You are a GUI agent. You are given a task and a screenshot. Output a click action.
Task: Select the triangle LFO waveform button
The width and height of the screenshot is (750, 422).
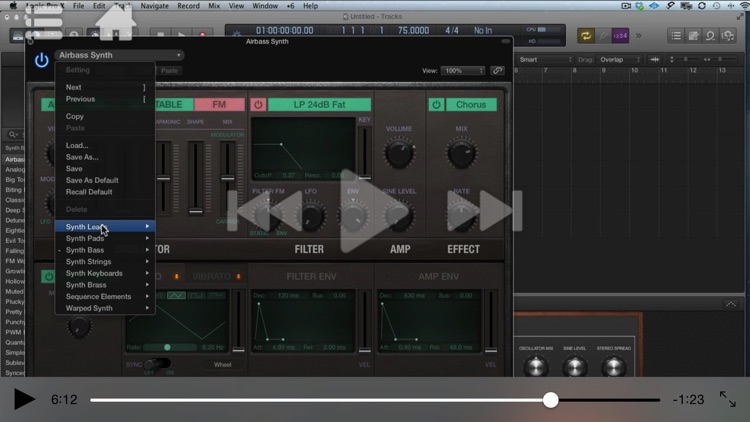[x=176, y=295]
